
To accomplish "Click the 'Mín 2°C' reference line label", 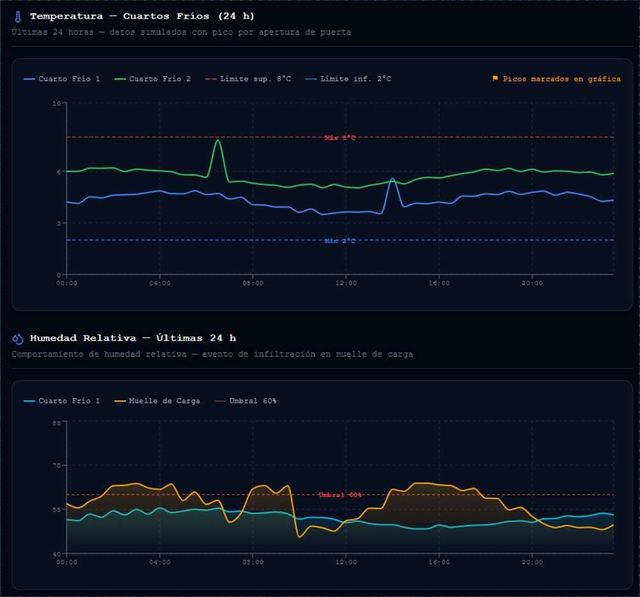I will 340,241.
